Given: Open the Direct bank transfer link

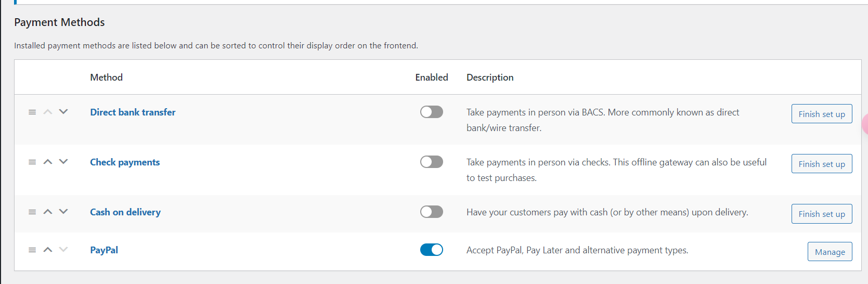Looking at the screenshot, I should pyautogui.click(x=133, y=112).
